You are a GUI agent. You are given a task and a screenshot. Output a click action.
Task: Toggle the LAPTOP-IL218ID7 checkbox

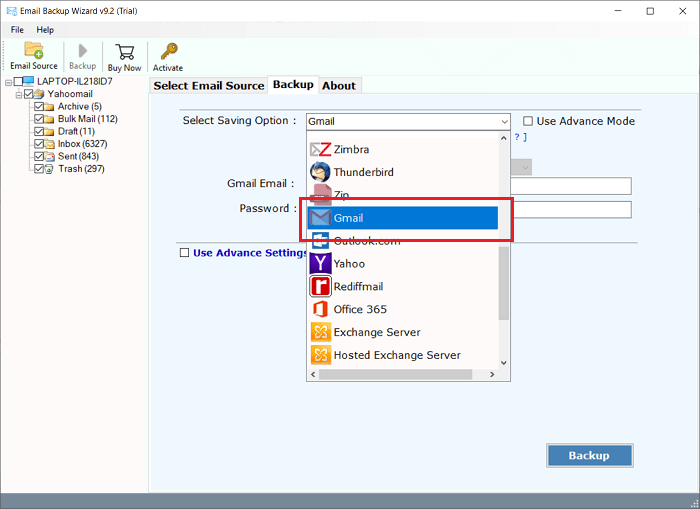click(x=18, y=81)
